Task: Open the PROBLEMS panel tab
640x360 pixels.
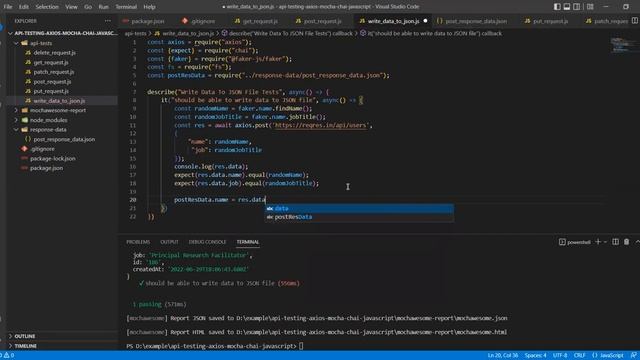Action: [138, 242]
